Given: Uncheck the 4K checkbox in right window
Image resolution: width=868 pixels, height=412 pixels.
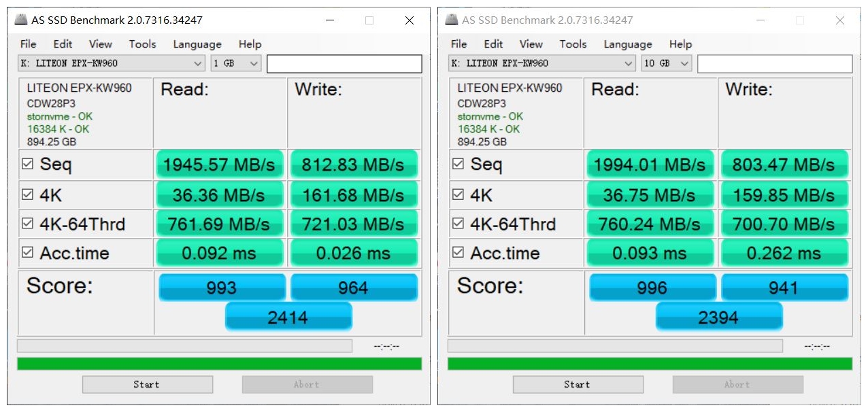Looking at the screenshot, I should pyautogui.click(x=458, y=194).
